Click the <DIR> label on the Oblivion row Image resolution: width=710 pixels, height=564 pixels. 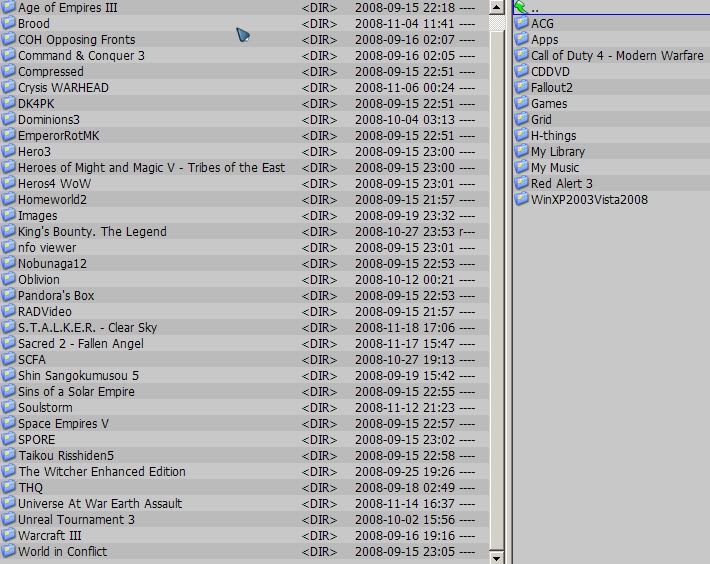pyautogui.click(x=319, y=280)
